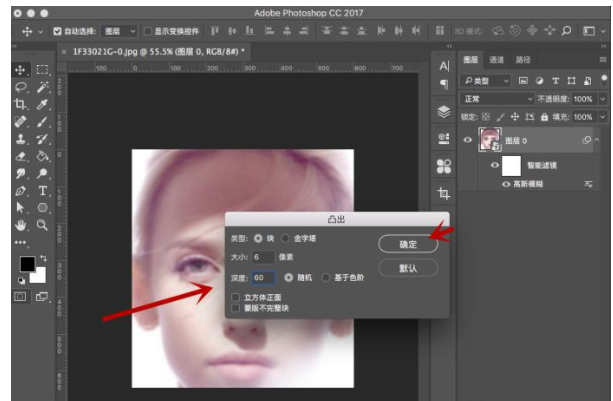The image size is (613, 401).
Task: Select the Eyedropper tool
Action: [x=43, y=103]
